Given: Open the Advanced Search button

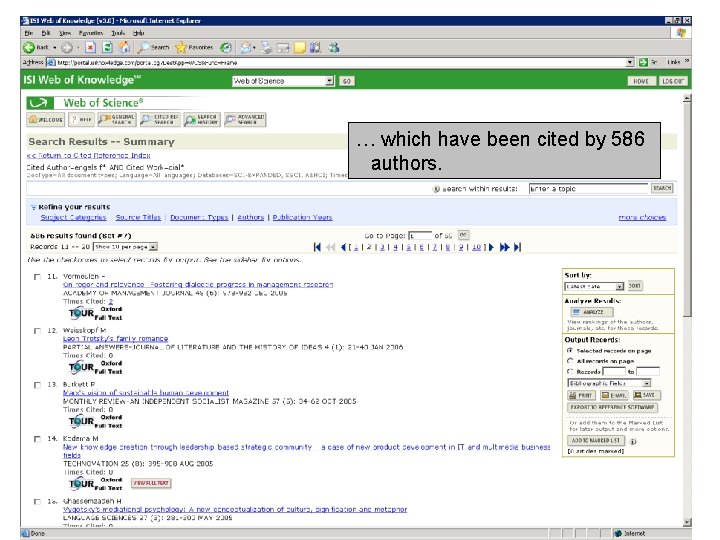Looking at the screenshot, I should click(x=245, y=119).
